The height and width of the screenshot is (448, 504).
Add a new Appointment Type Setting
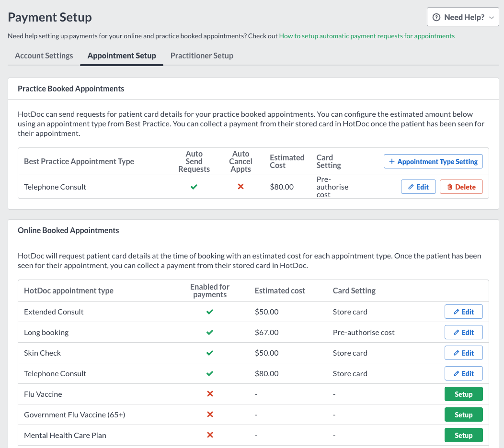[x=433, y=161]
